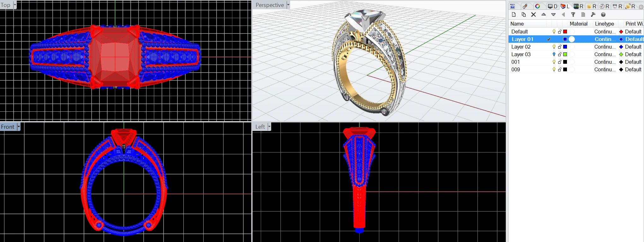Delete layer using the X icon

coord(534,15)
